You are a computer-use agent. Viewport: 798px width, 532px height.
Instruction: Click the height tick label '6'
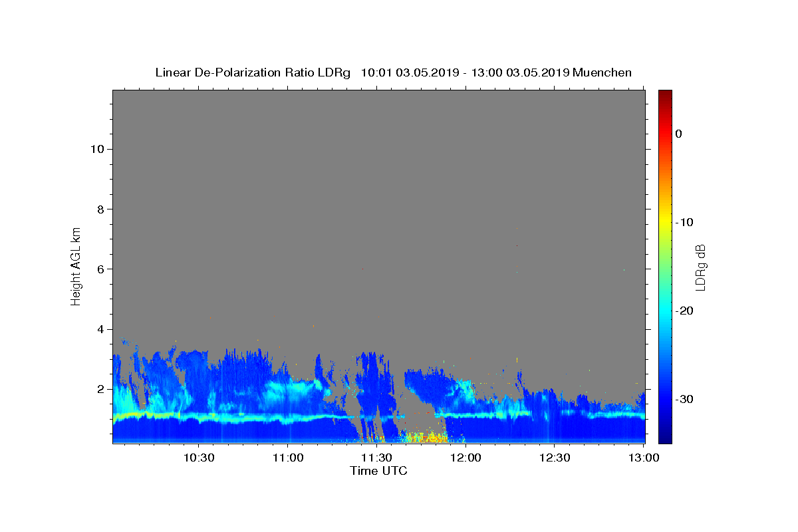(100, 269)
